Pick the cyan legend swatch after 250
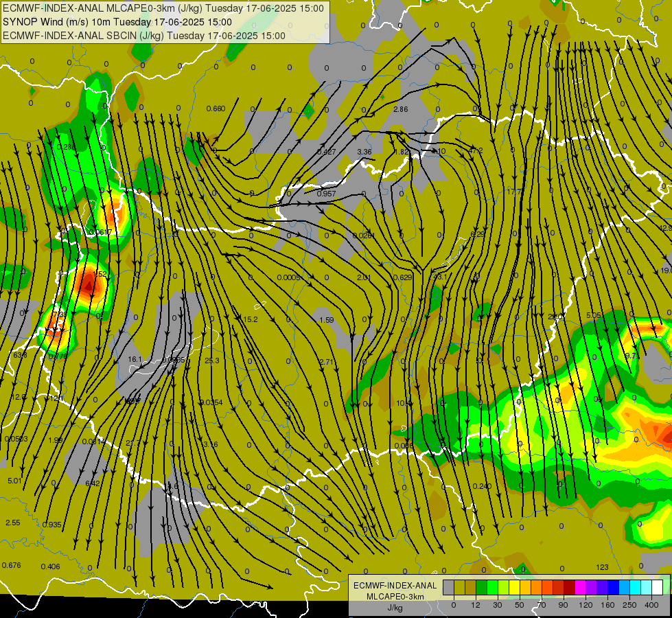Viewport: 672px width, 618px height. click(x=636, y=587)
